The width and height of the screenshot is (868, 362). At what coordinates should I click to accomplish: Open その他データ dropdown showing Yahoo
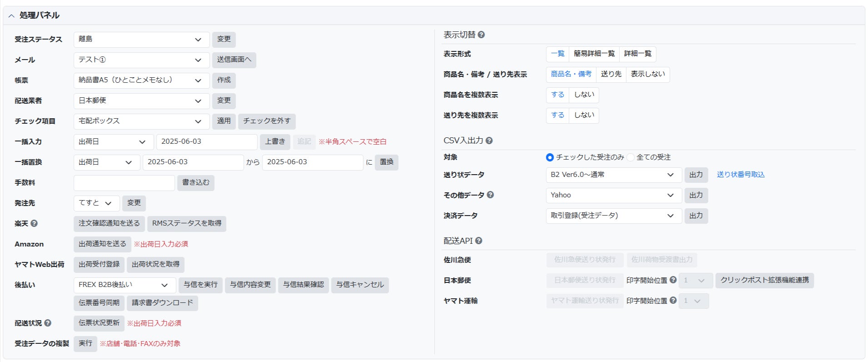pyautogui.click(x=614, y=196)
